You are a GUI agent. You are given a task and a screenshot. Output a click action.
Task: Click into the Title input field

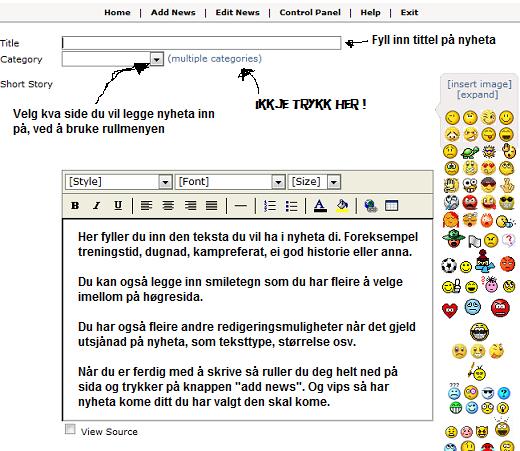coord(201,43)
